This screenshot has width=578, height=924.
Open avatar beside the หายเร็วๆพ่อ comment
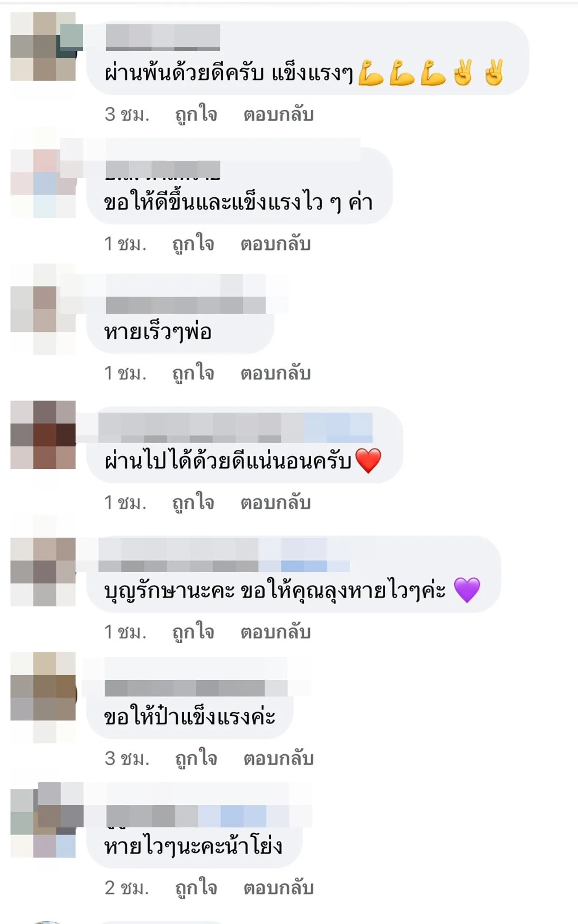tap(44, 309)
